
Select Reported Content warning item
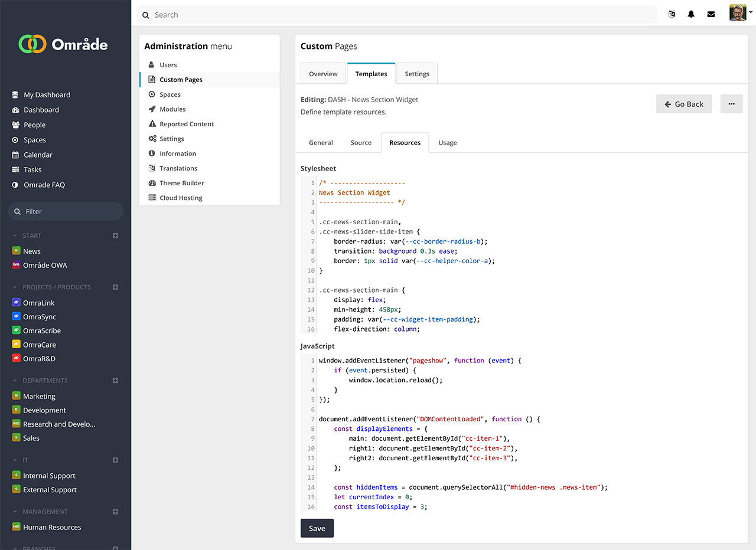(x=186, y=124)
